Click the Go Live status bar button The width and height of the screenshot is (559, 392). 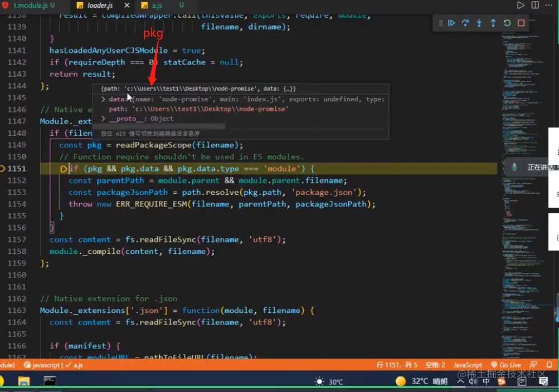click(x=506, y=365)
